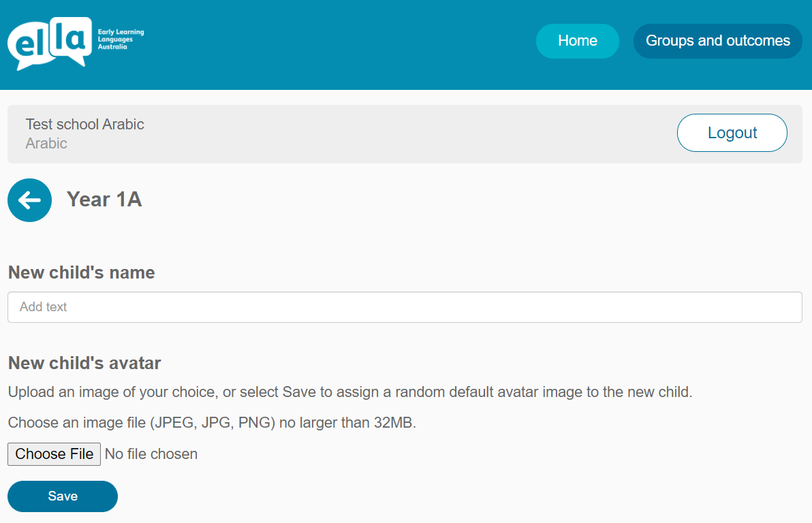The height and width of the screenshot is (523, 812).
Task: Click the upload an image instruction text
Action: (x=349, y=392)
